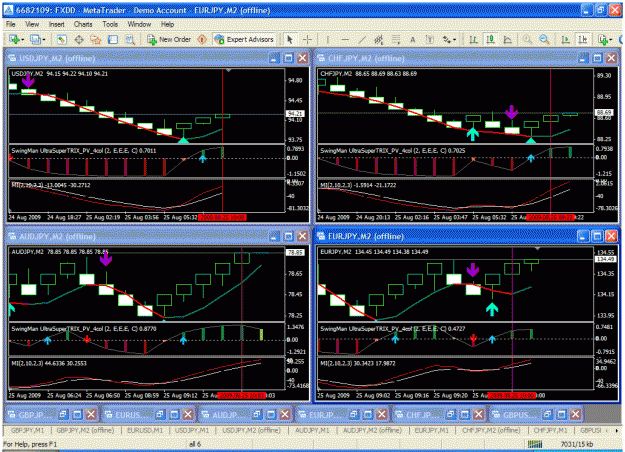The width and height of the screenshot is (625, 452).
Task: Select the Fibonacci retracement tool
Action: tap(396, 39)
